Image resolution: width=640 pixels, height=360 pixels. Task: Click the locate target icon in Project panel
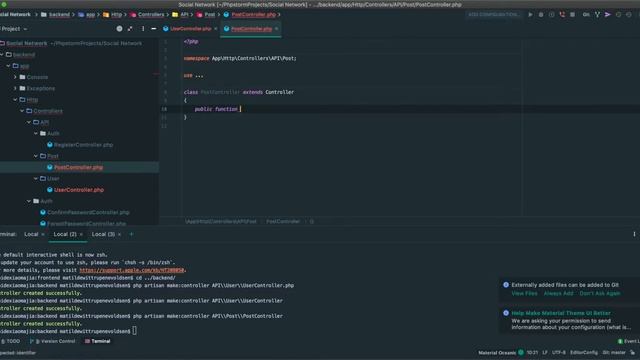pyautogui.click(x=119, y=29)
